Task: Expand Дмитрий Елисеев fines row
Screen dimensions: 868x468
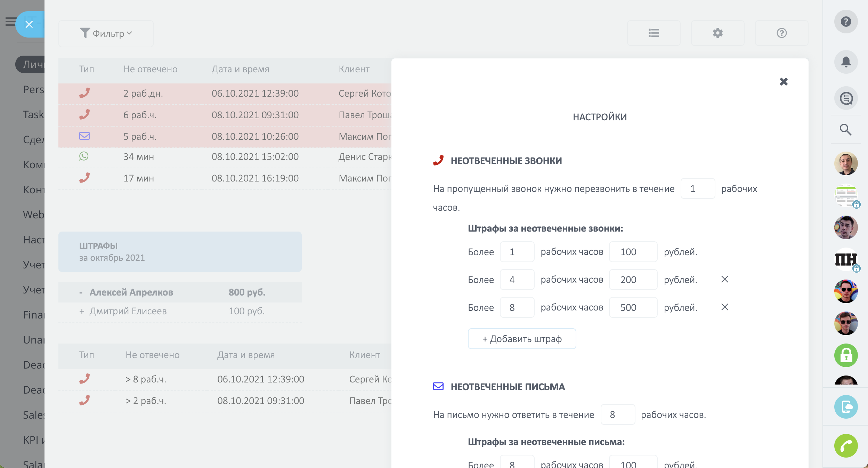Action: click(x=82, y=311)
